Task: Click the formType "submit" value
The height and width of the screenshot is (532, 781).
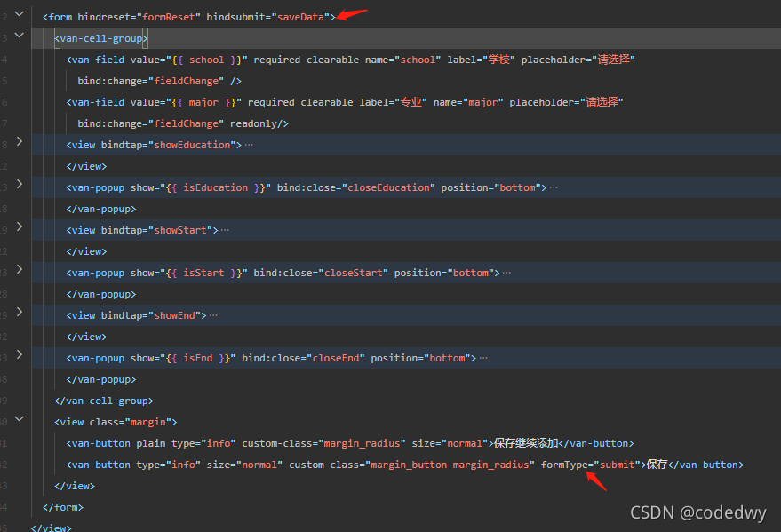Action: coord(617,465)
